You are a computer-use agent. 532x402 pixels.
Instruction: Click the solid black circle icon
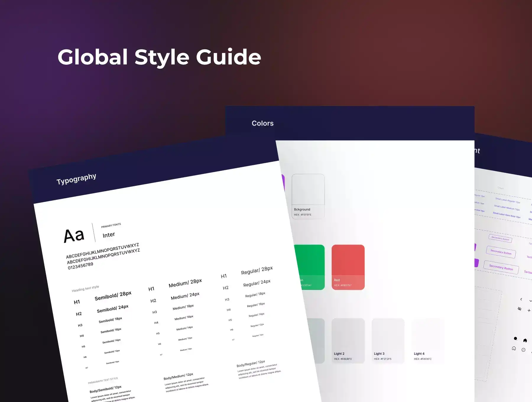pyautogui.click(x=515, y=338)
